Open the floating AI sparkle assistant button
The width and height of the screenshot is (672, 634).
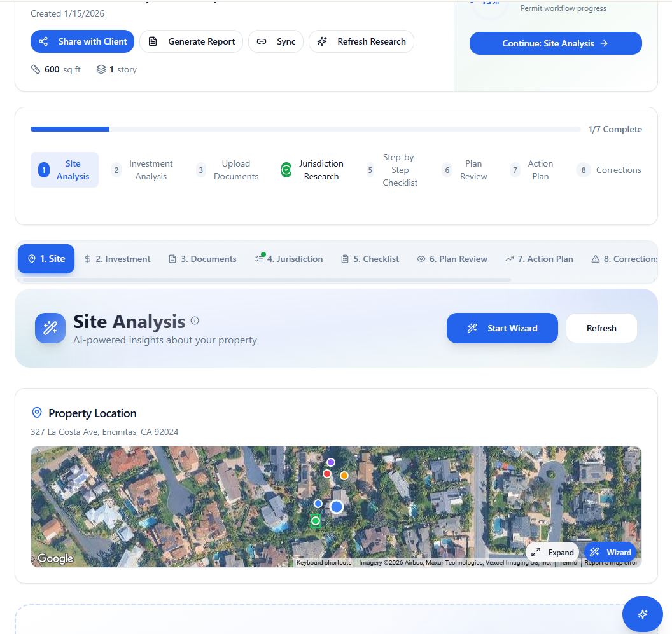[643, 614]
